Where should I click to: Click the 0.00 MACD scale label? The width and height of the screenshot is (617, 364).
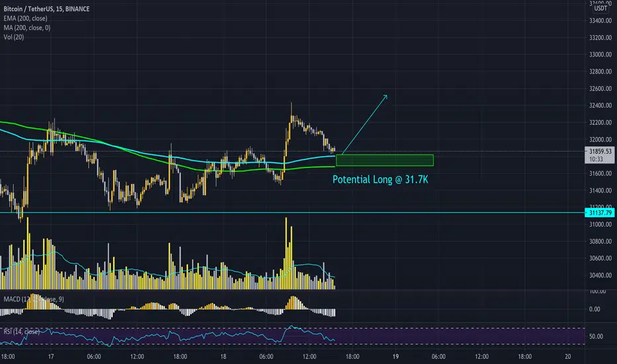click(594, 309)
